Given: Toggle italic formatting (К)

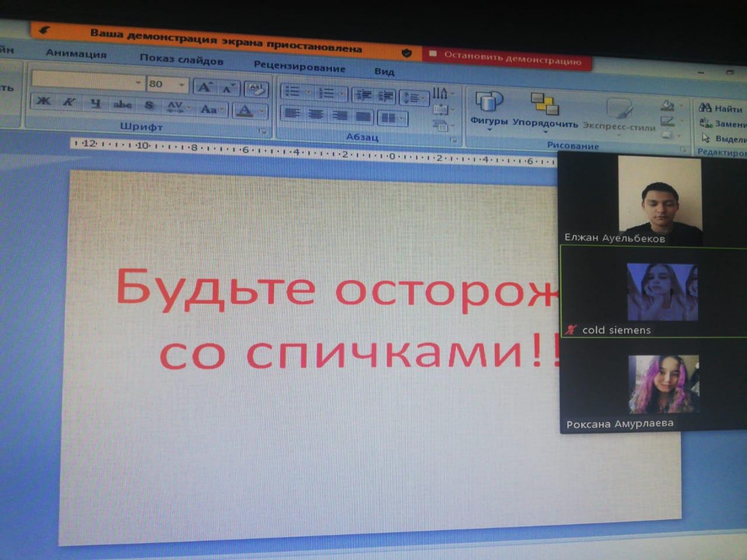Looking at the screenshot, I should pyautogui.click(x=69, y=103).
